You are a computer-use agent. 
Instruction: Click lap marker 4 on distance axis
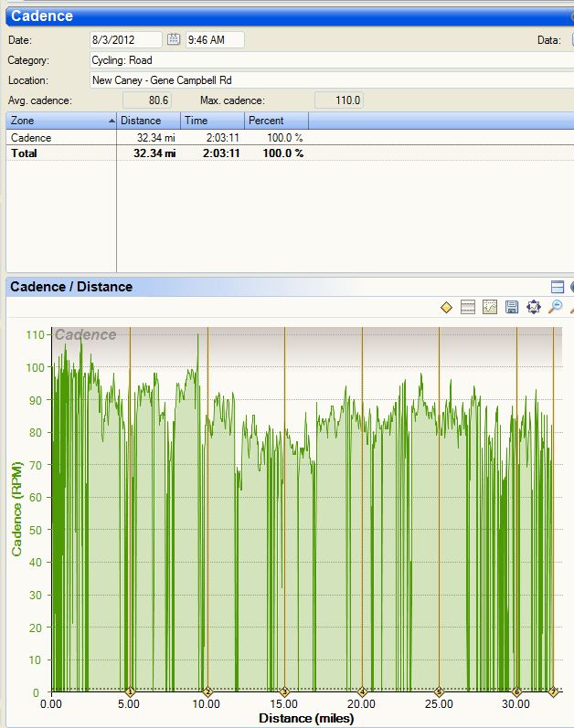362,691
